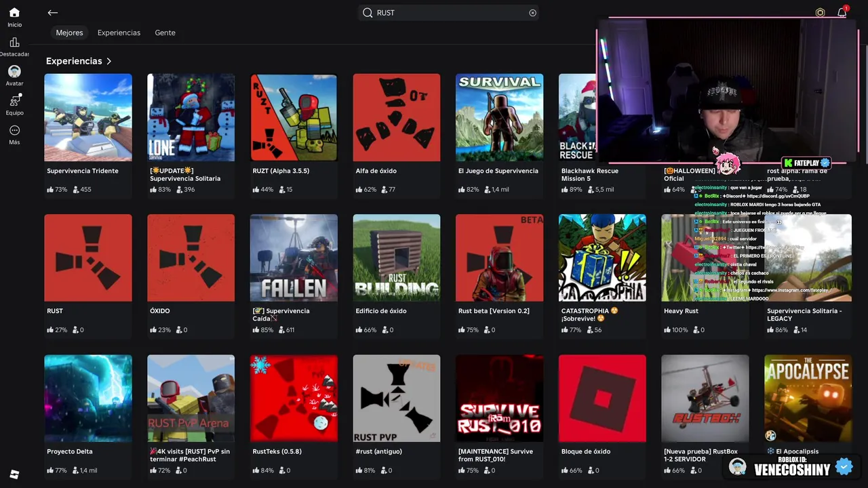The width and height of the screenshot is (868, 488).
Task: Open Supervivencia Caída FALLEN thumbnail
Action: coord(294,258)
